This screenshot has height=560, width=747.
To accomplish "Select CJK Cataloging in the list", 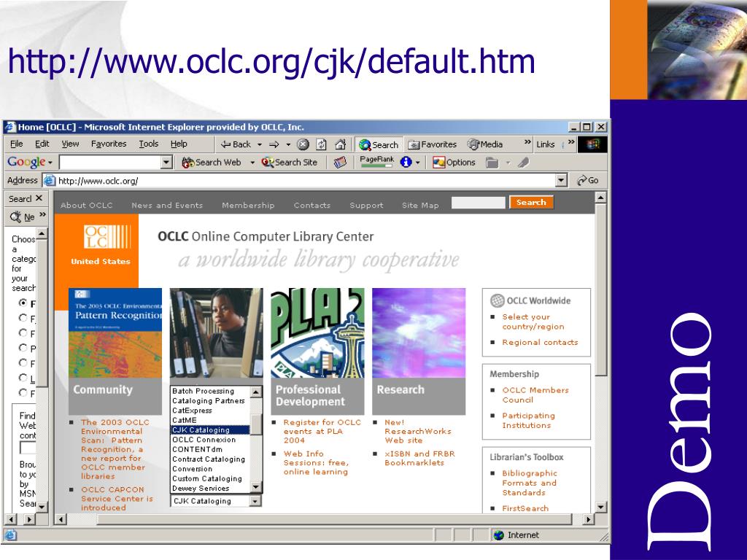I will [210, 430].
